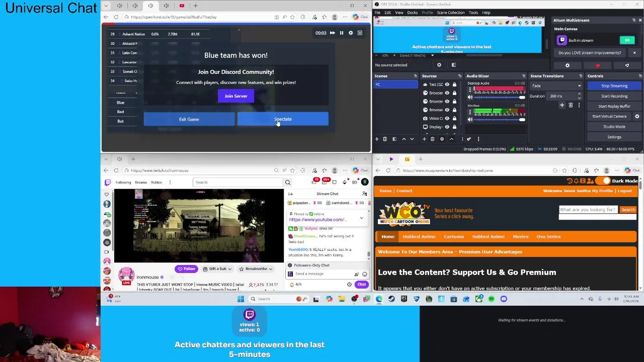Open Aitum Multistream settings gear
The height and width of the screenshot is (362, 644).
(x=568, y=65)
